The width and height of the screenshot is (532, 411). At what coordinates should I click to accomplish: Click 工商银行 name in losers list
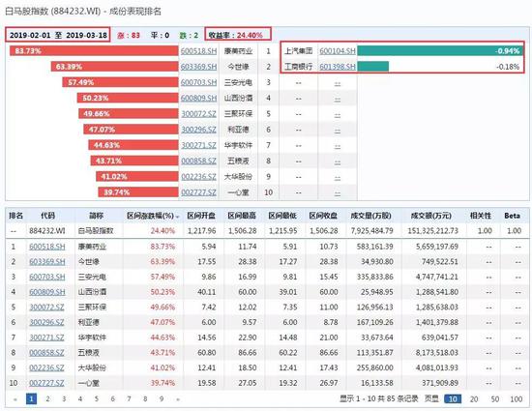(x=298, y=67)
